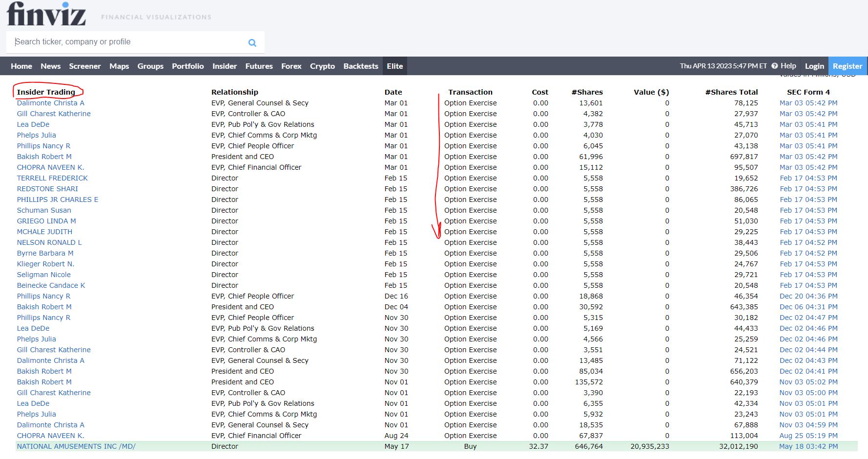
Task: Open the Screener menu item
Action: [x=85, y=66]
